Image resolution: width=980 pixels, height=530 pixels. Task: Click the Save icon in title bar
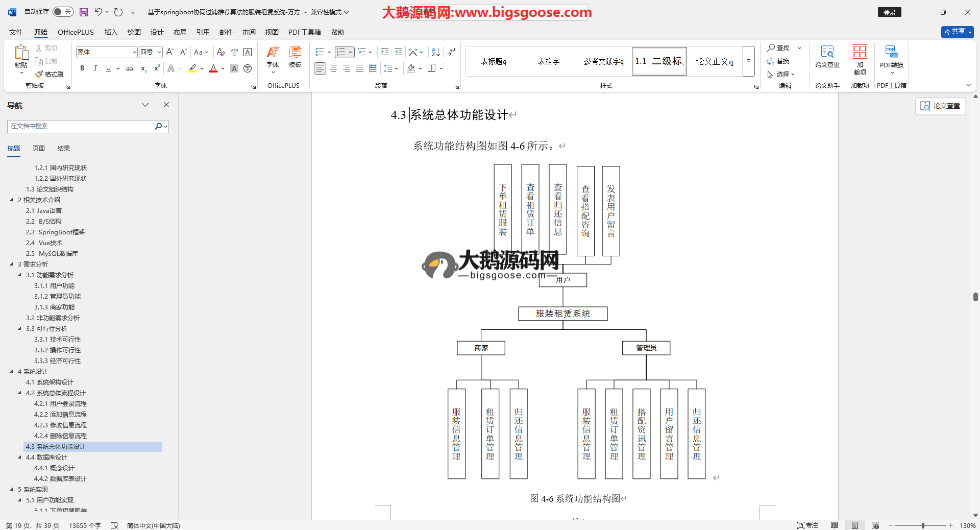click(84, 12)
